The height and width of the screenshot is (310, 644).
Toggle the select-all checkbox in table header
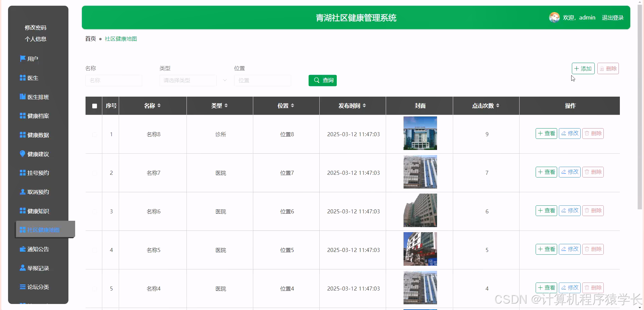pyautogui.click(x=94, y=106)
